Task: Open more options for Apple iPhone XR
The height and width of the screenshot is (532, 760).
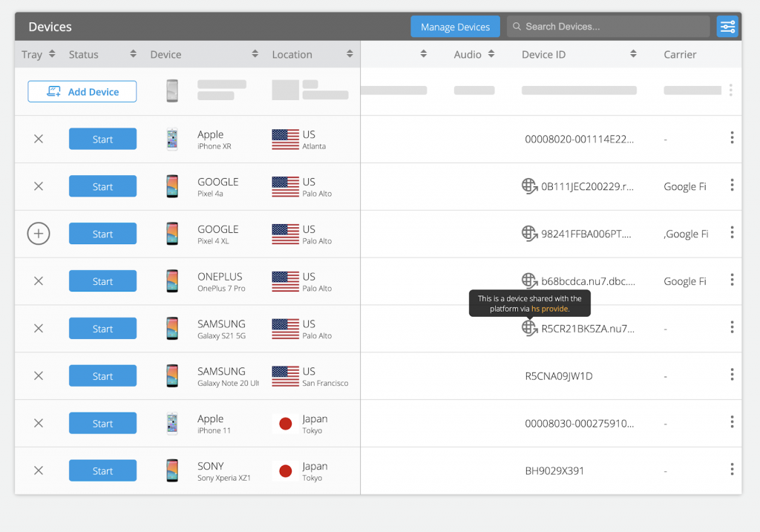Action: tap(732, 137)
